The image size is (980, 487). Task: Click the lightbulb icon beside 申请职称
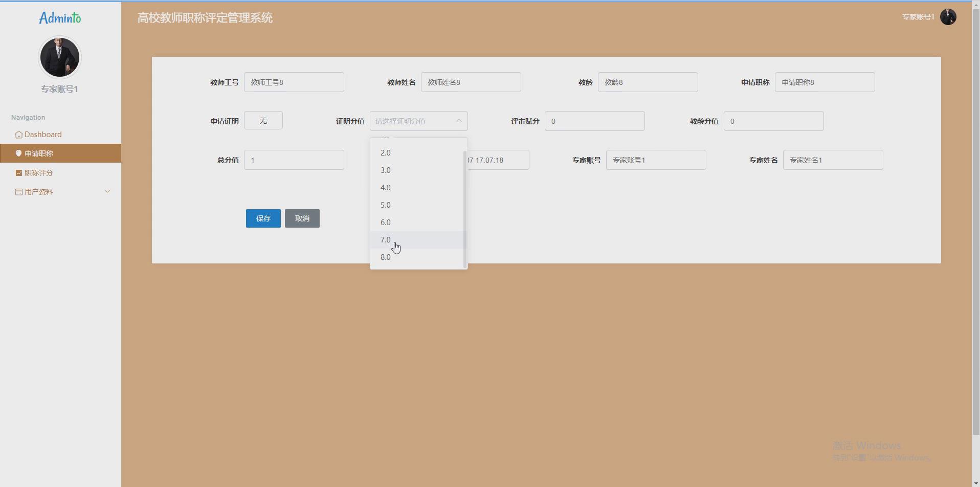[x=18, y=153]
